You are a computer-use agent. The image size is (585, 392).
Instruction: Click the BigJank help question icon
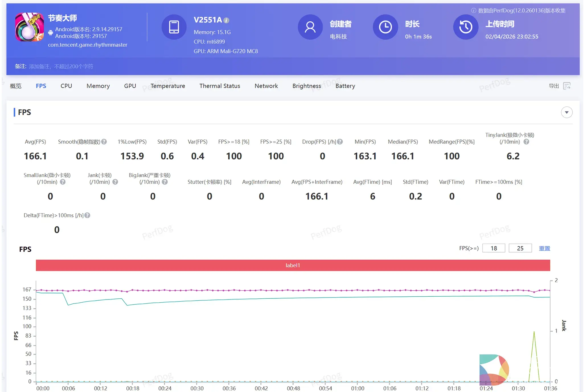[x=165, y=182]
